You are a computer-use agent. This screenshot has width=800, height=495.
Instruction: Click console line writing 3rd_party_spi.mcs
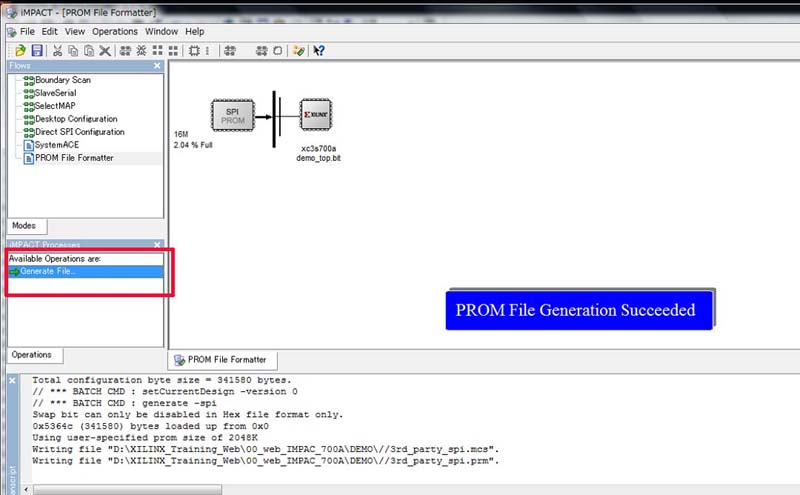pos(266,449)
